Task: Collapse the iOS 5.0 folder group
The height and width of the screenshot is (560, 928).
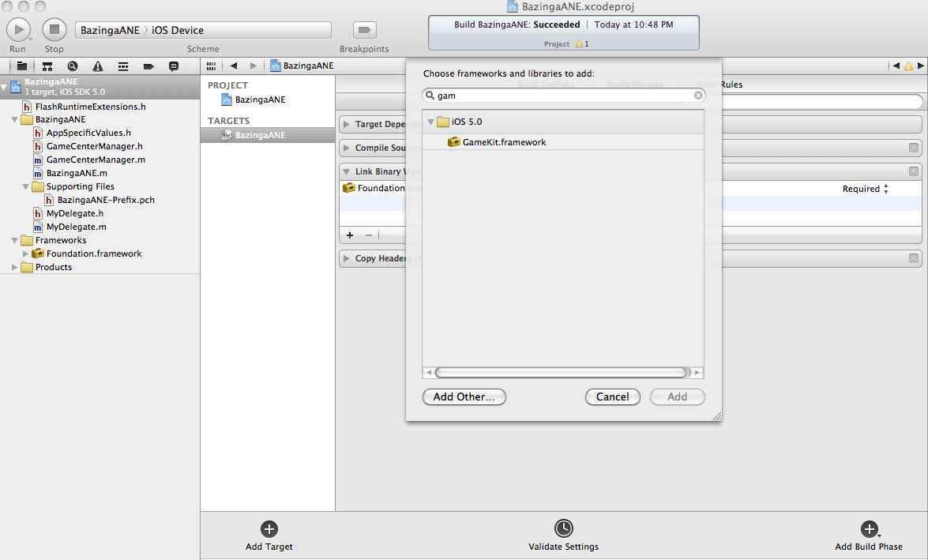Action: [x=431, y=122]
